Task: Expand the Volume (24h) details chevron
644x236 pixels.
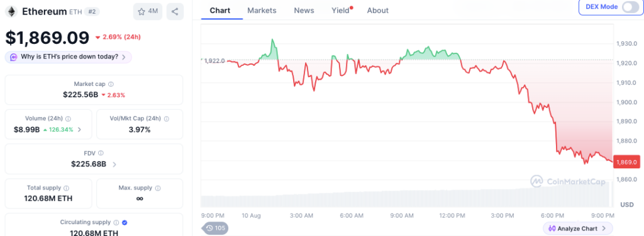Action: pos(79,130)
